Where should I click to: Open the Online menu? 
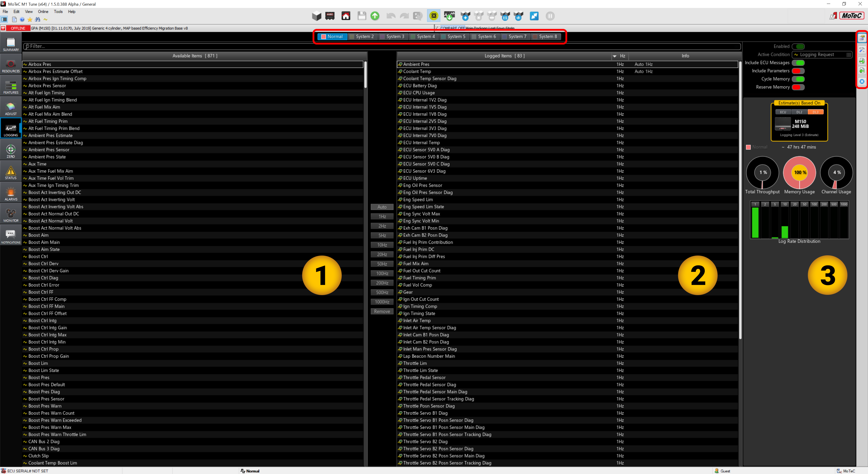pyautogui.click(x=43, y=12)
